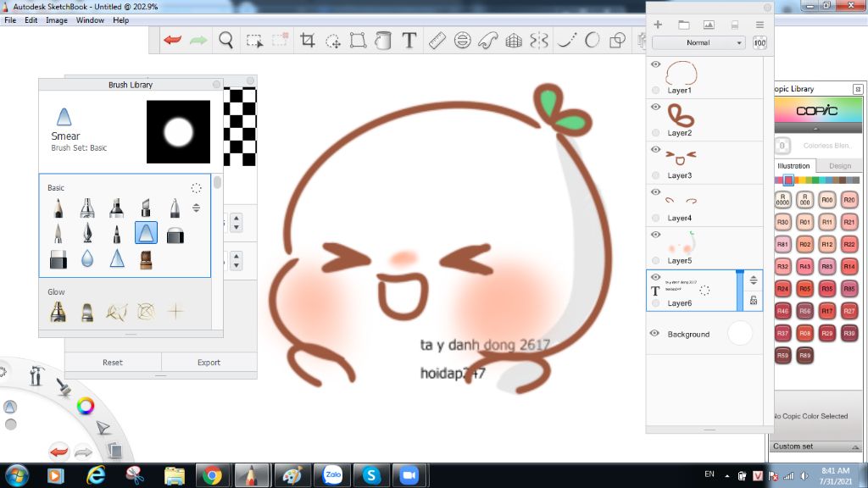The image size is (868, 488).
Task: Click the Export button in brush properties
Action: coord(209,363)
